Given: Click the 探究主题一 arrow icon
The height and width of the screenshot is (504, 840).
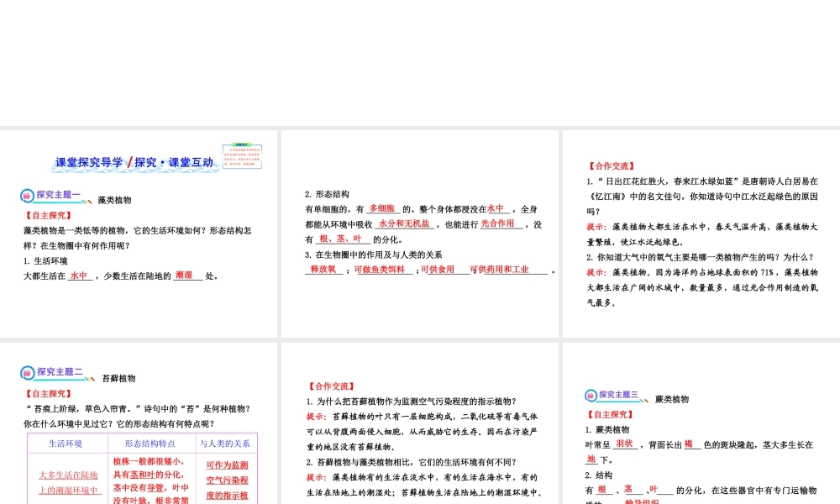Looking at the screenshot, I should (x=27, y=196).
